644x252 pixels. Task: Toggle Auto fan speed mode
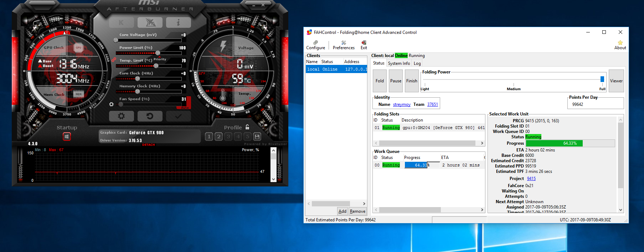coord(185,107)
